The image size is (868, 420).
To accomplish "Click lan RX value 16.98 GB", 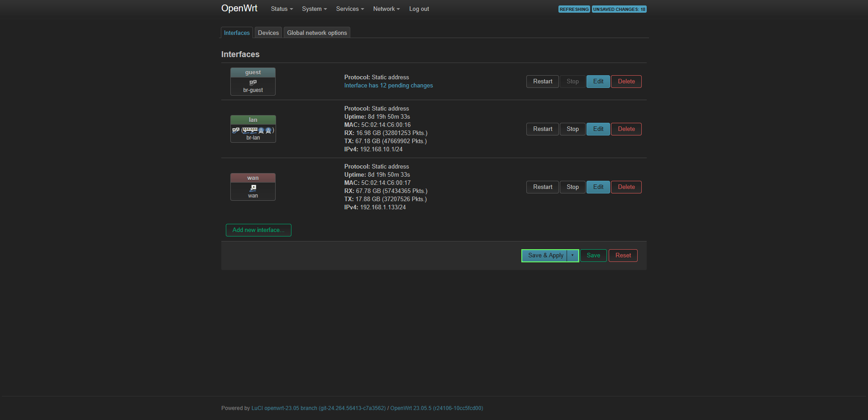I will [368, 133].
